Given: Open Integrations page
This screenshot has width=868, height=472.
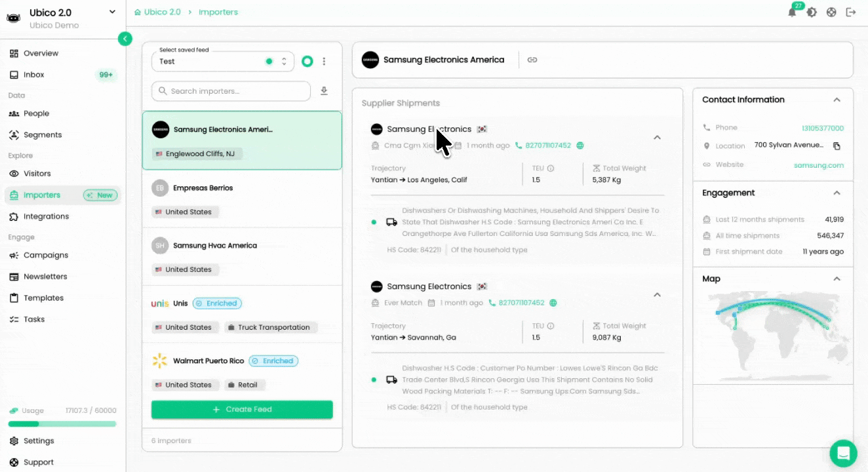Looking at the screenshot, I should [46, 216].
